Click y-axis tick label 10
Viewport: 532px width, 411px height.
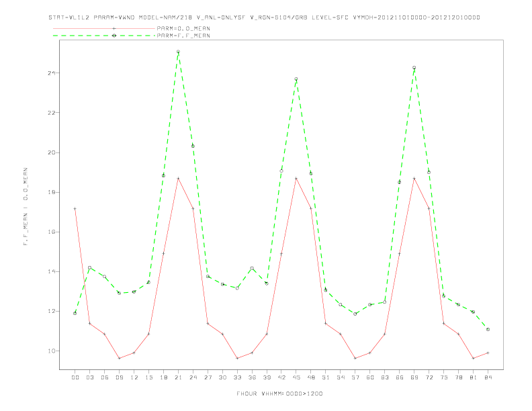tap(52, 351)
